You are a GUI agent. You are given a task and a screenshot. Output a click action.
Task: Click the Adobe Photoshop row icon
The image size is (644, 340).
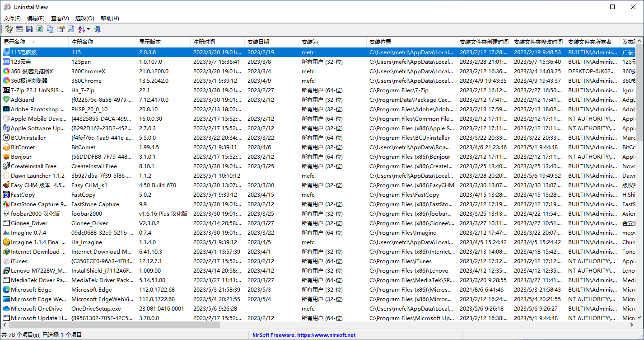pos(6,109)
